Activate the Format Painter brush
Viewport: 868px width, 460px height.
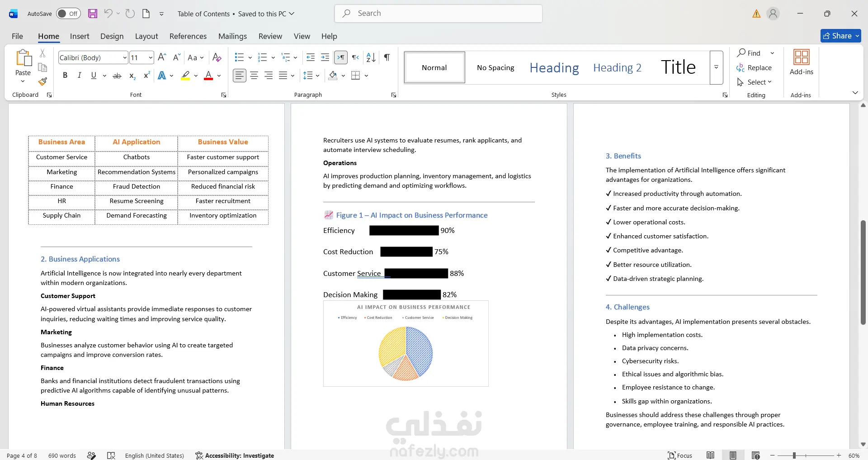[42, 81]
